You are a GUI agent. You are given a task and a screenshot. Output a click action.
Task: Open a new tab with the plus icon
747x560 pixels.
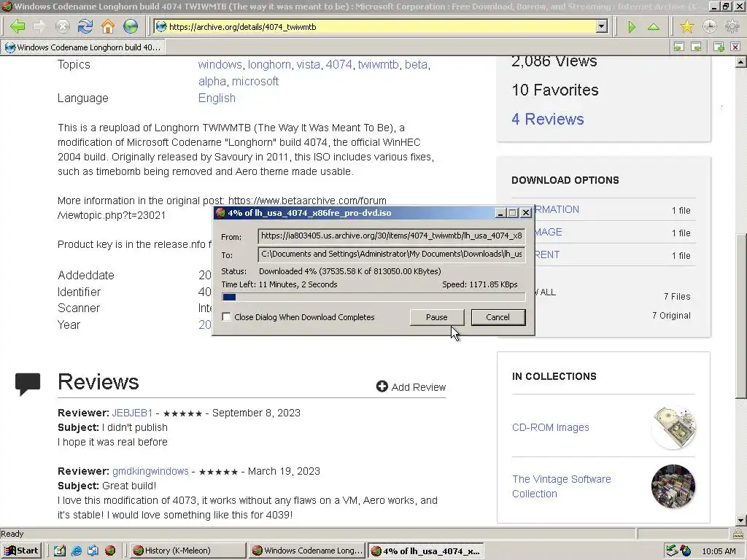(x=719, y=47)
